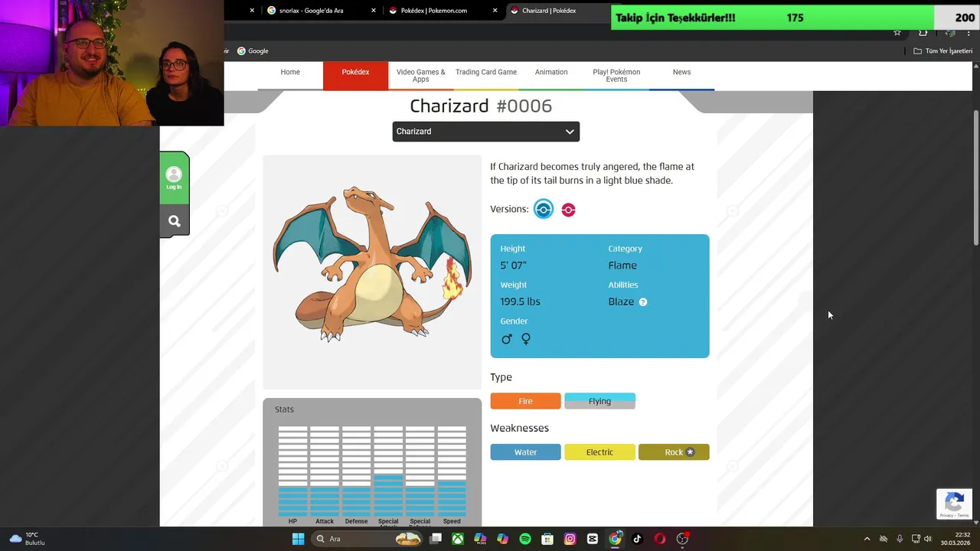
Task: Click the Rock weakness button
Action: [674, 452]
